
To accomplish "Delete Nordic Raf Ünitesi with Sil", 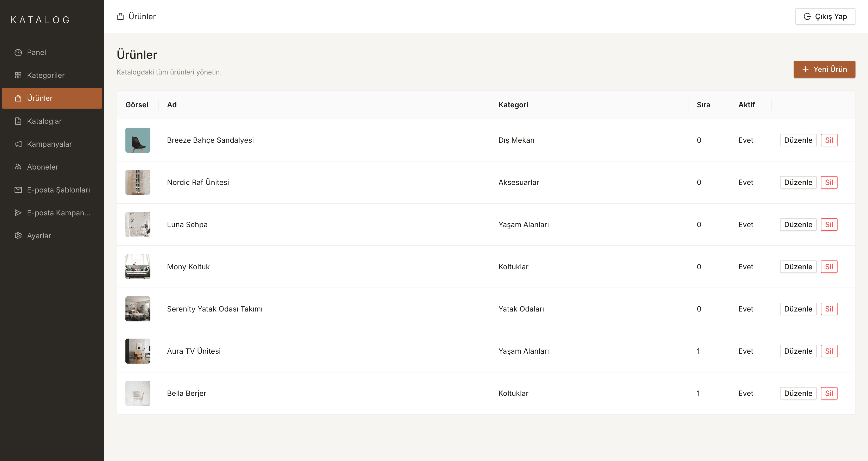I will [x=829, y=182].
